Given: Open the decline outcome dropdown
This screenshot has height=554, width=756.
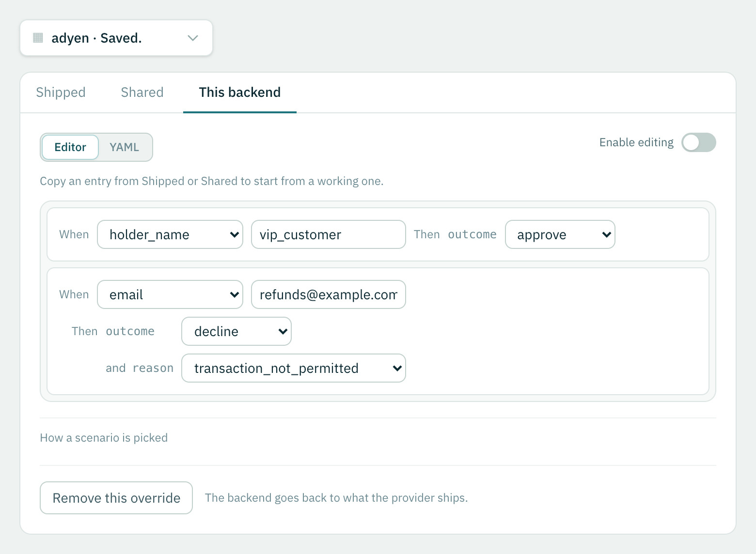Looking at the screenshot, I should [x=236, y=331].
